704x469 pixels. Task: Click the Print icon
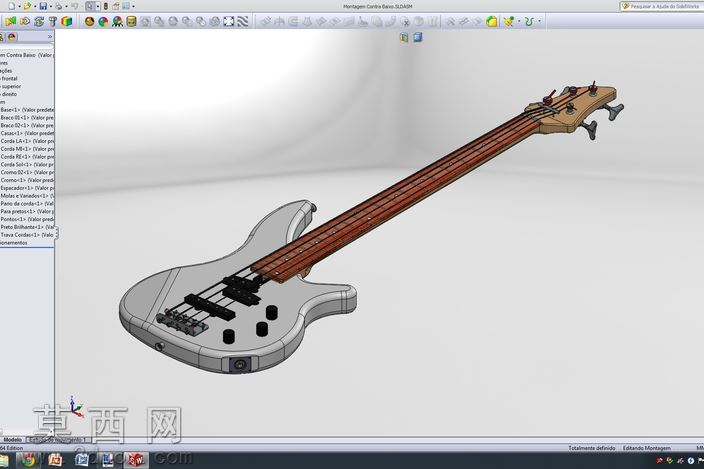click(58, 6)
